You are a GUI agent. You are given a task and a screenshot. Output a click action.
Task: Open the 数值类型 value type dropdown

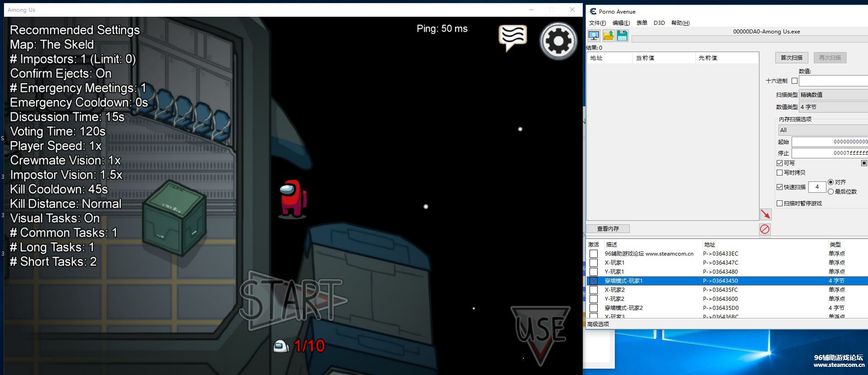point(833,107)
